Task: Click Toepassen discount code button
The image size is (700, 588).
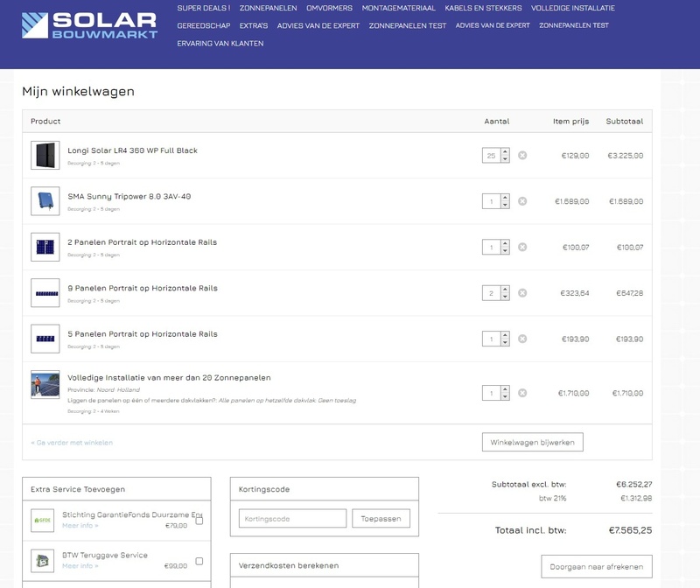Action: [x=381, y=518]
